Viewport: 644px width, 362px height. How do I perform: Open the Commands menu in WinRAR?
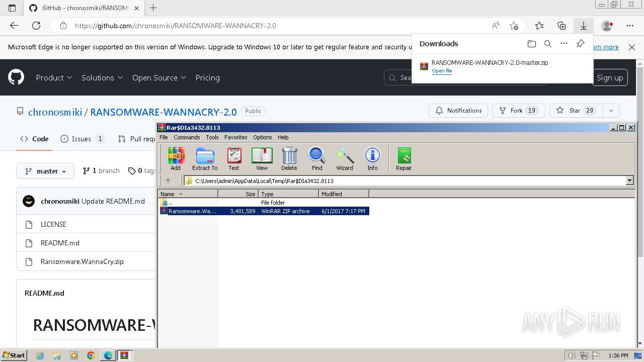tap(187, 137)
